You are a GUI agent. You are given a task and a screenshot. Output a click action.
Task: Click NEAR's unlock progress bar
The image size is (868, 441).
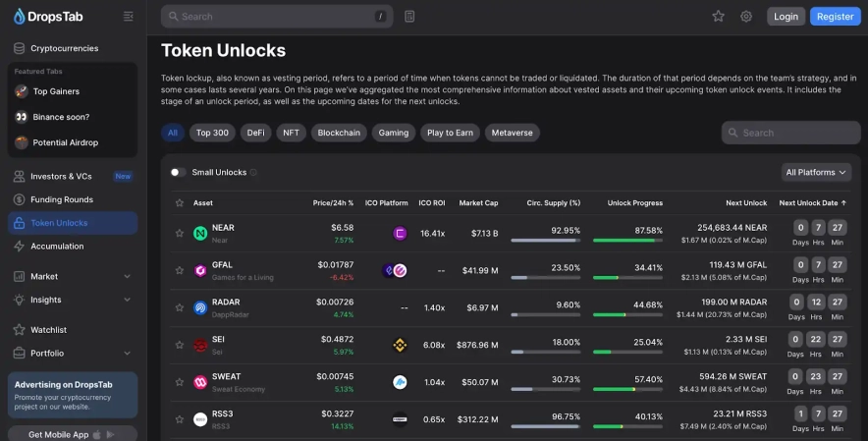(x=627, y=240)
